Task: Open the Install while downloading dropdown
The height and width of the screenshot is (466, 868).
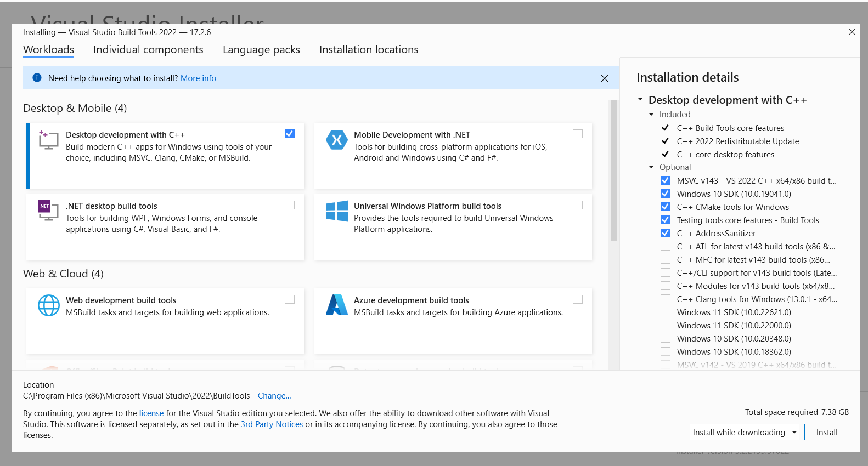Action: pos(745,432)
